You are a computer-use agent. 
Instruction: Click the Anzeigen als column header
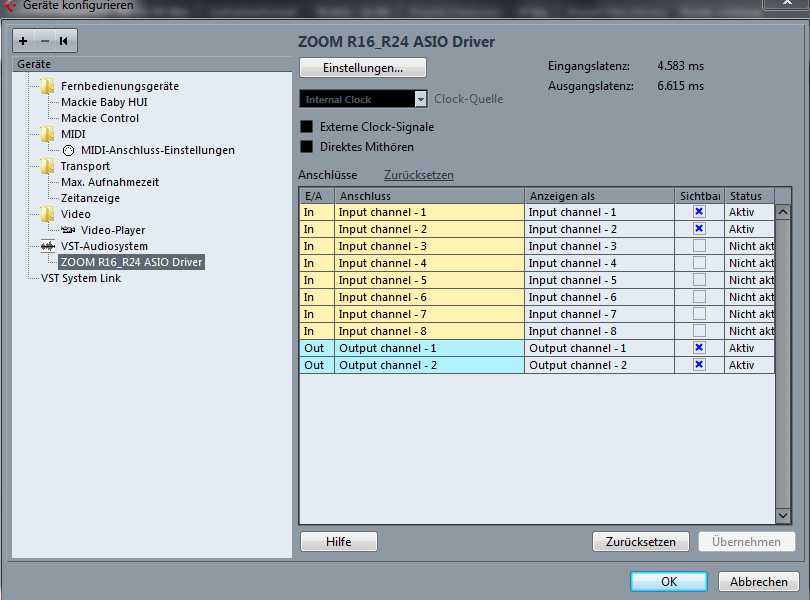click(x=600, y=196)
